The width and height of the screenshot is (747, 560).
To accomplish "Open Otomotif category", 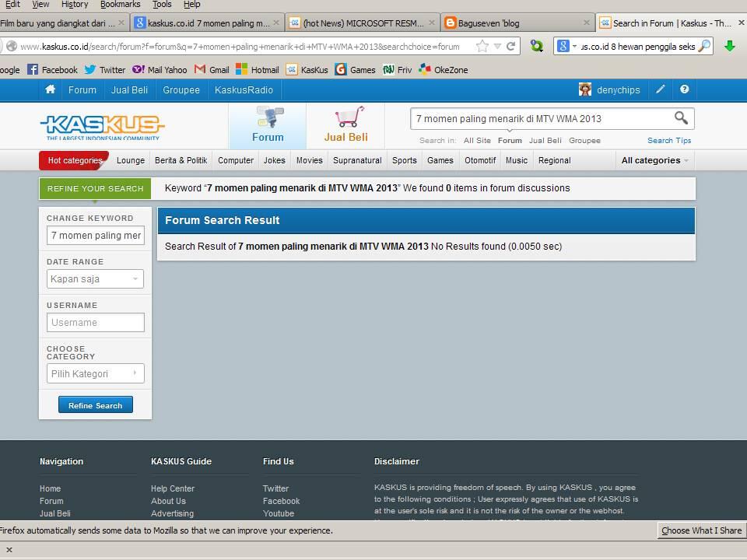I will coord(480,160).
